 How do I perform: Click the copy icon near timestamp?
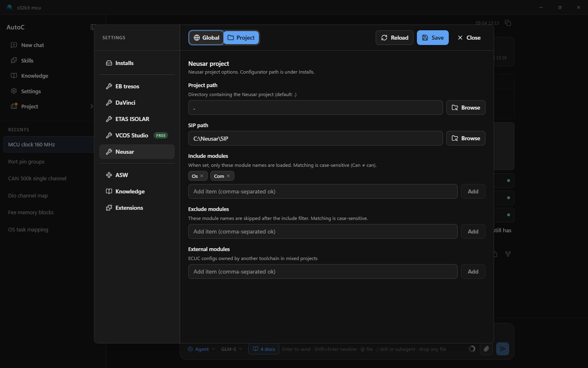pyautogui.click(x=508, y=23)
